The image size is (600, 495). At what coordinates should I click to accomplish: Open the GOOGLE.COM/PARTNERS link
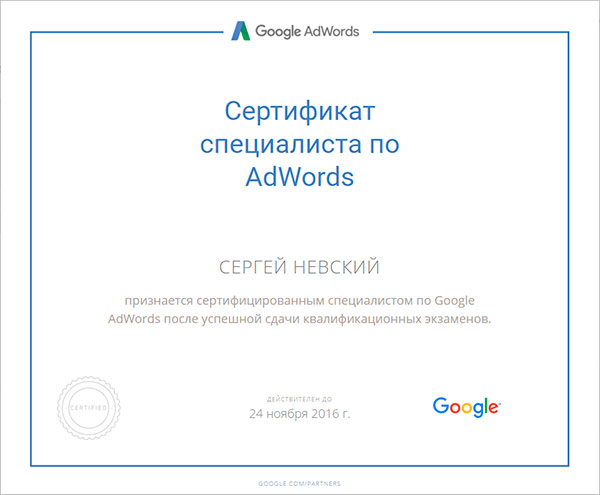[299, 484]
